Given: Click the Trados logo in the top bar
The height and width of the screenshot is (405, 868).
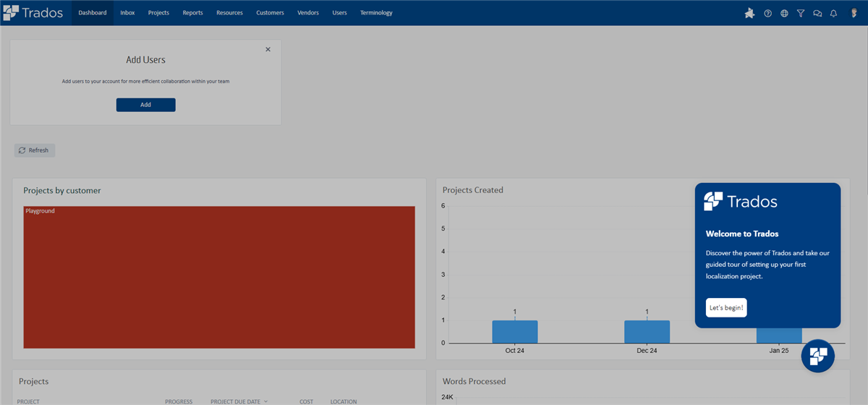Looking at the screenshot, I should pos(33,12).
